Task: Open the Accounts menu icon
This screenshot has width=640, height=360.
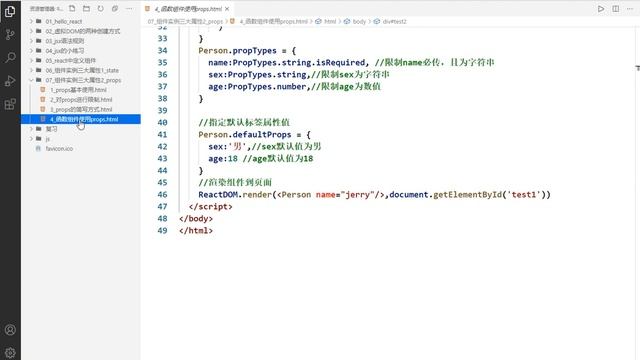Action: 10,330
